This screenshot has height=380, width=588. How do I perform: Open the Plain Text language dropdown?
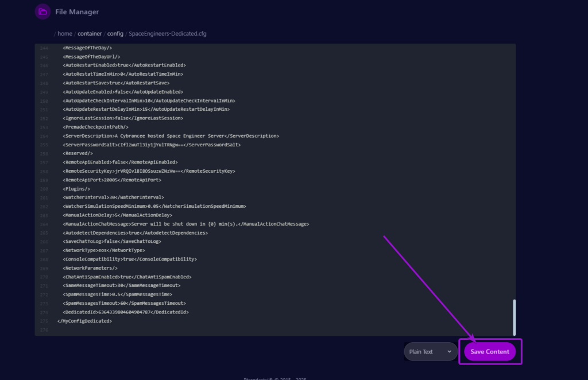pyautogui.click(x=431, y=351)
